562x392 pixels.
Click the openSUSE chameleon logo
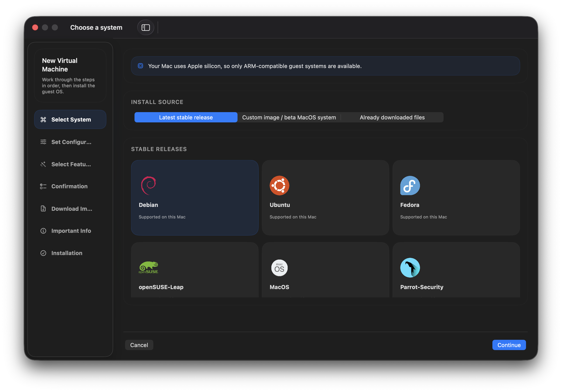tap(149, 267)
